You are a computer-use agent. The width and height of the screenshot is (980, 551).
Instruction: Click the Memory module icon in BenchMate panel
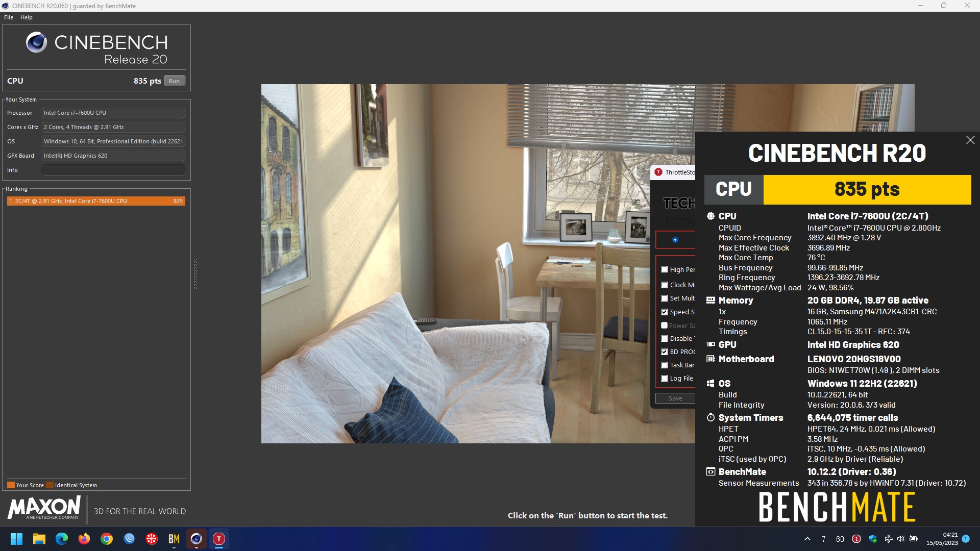(x=710, y=300)
